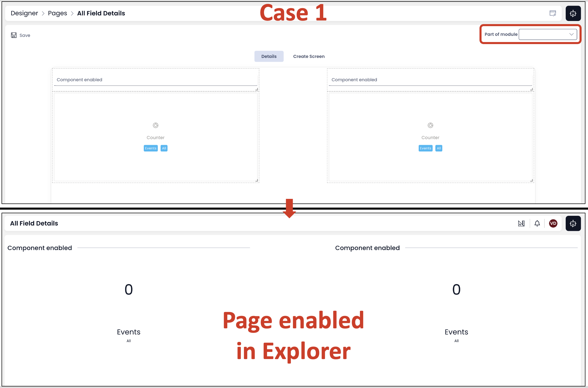
Task: Enable the Events filter tag on left counter
Action: (150, 148)
